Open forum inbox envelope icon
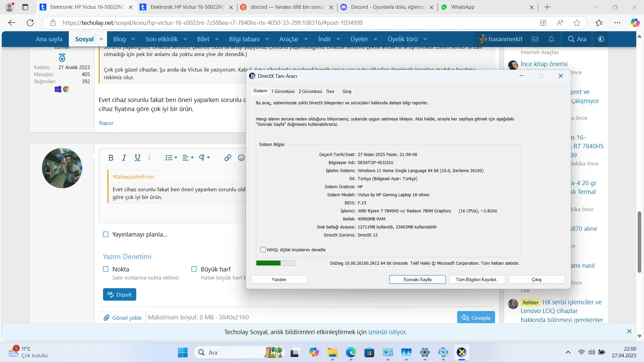Screen dimensions: 644x362 [x=535, y=39]
